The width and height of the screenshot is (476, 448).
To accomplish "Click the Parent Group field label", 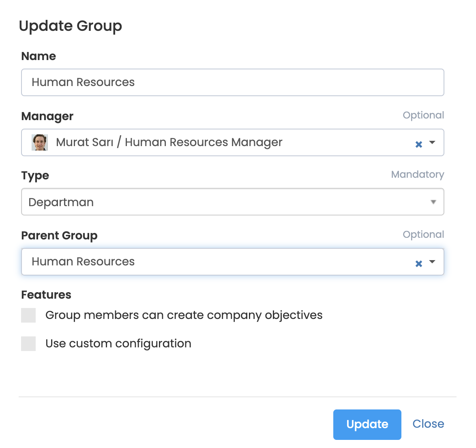I will pyautogui.click(x=59, y=235).
